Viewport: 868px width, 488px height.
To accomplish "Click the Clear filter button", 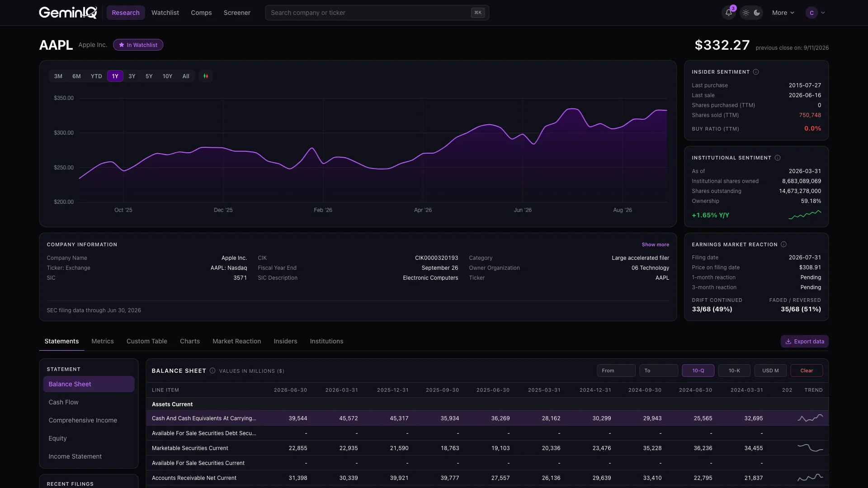I will (807, 371).
